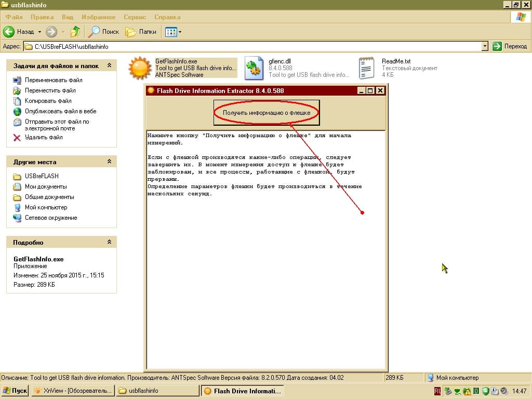Image resolution: width=532 pixels, height=399 pixels.
Task: Click the email envelope icon
Action: point(17,122)
